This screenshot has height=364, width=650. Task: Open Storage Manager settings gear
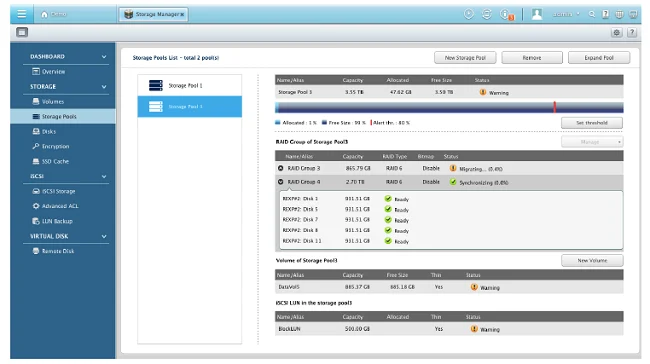[x=616, y=32]
